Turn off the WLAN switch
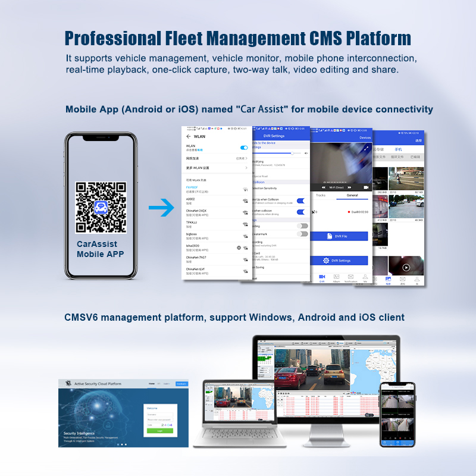This screenshot has width=476, height=476. click(244, 148)
